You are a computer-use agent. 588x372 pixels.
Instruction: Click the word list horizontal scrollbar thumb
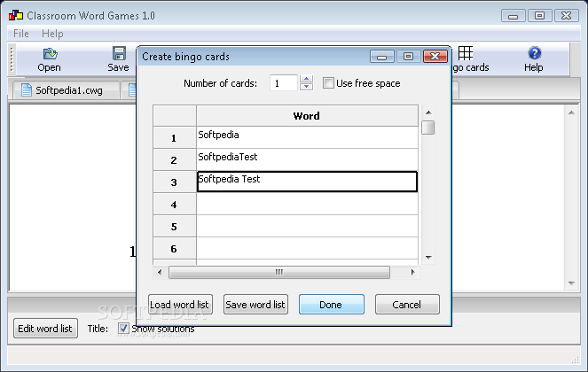(279, 272)
